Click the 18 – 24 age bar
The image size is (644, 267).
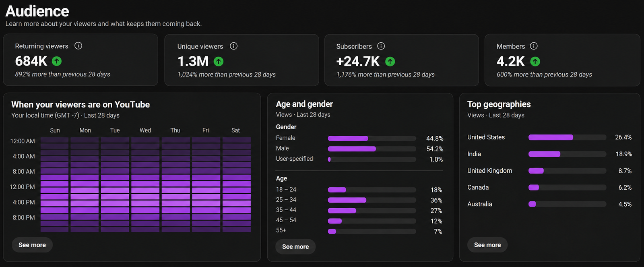(372, 190)
